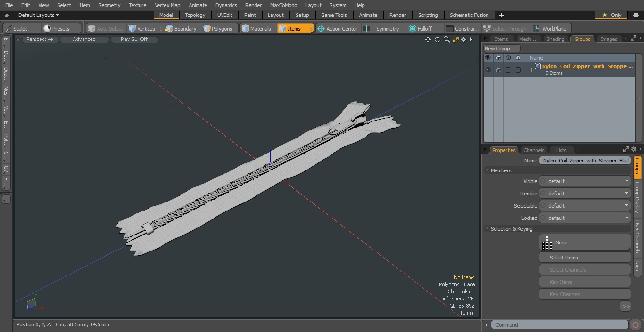Open the Action Center options
Screen dimensions: 644x332
click(x=337, y=29)
